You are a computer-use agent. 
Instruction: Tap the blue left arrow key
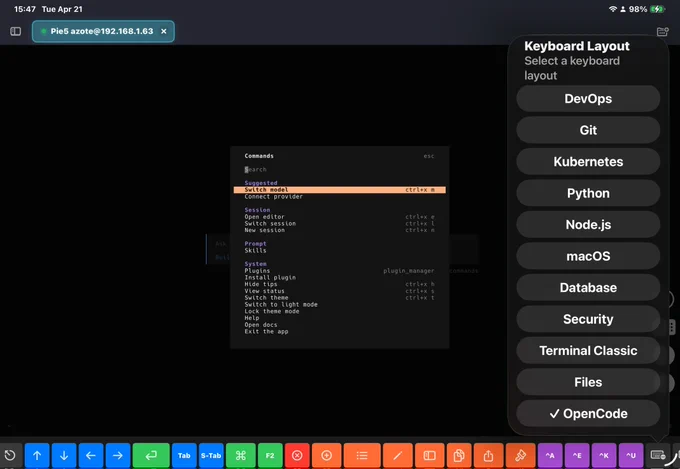pos(91,456)
